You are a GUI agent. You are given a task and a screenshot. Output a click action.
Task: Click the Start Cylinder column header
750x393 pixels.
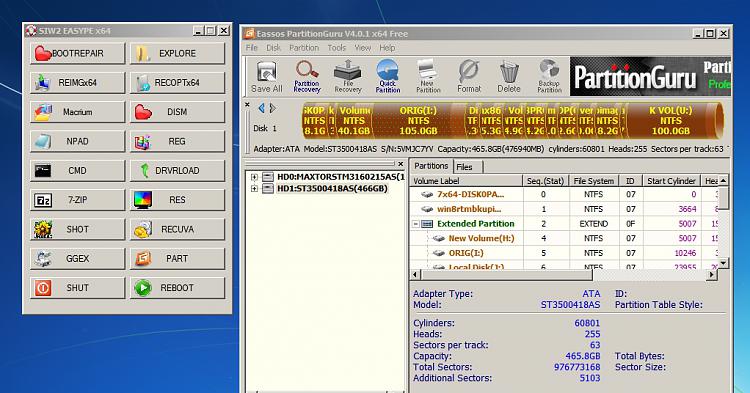pos(671,181)
